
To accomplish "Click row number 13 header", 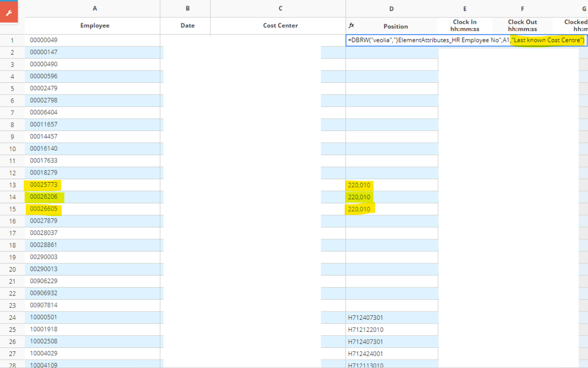I will click(12, 185).
